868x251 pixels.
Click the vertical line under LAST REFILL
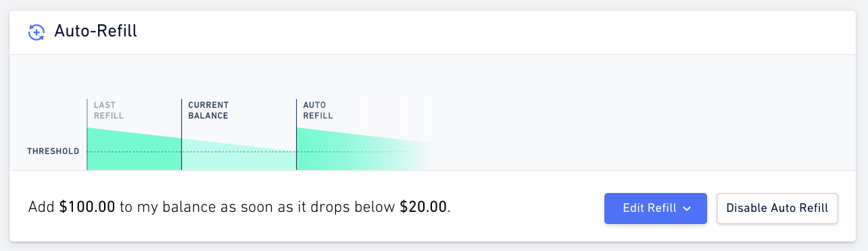pyautogui.click(x=87, y=134)
